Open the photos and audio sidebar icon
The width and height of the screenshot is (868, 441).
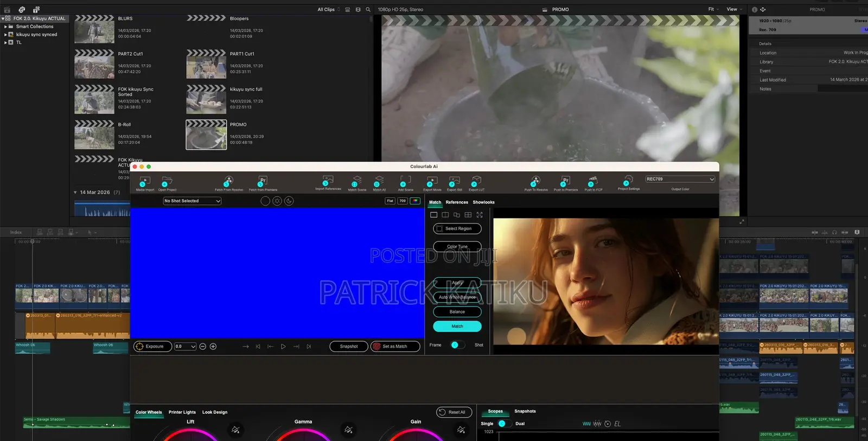tap(22, 9)
